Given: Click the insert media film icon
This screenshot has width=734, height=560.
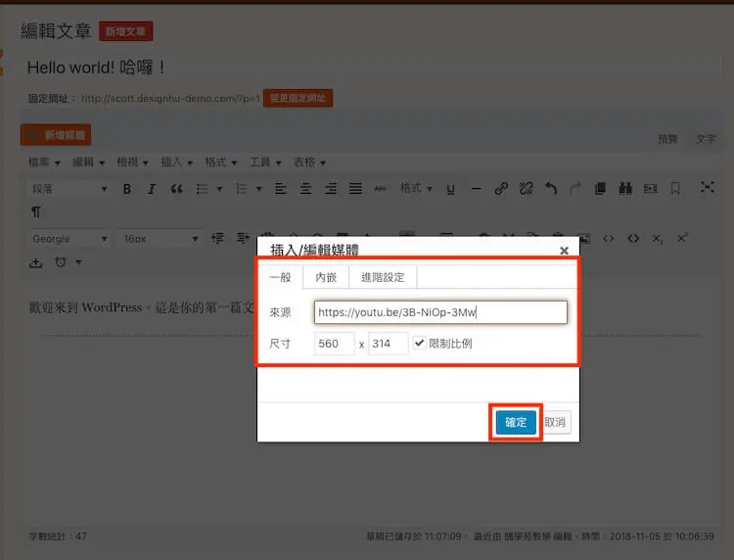Looking at the screenshot, I should (x=650, y=189).
